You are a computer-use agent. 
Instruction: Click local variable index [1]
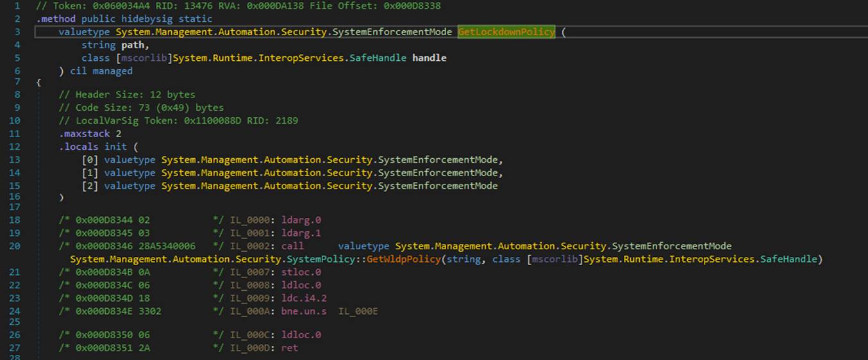pyautogui.click(x=90, y=173)
